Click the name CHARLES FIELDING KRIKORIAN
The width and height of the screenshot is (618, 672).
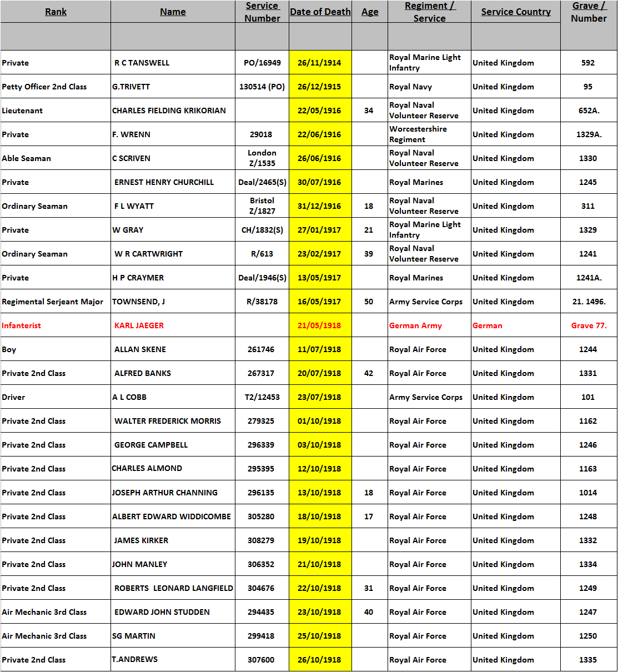(169, 111)
